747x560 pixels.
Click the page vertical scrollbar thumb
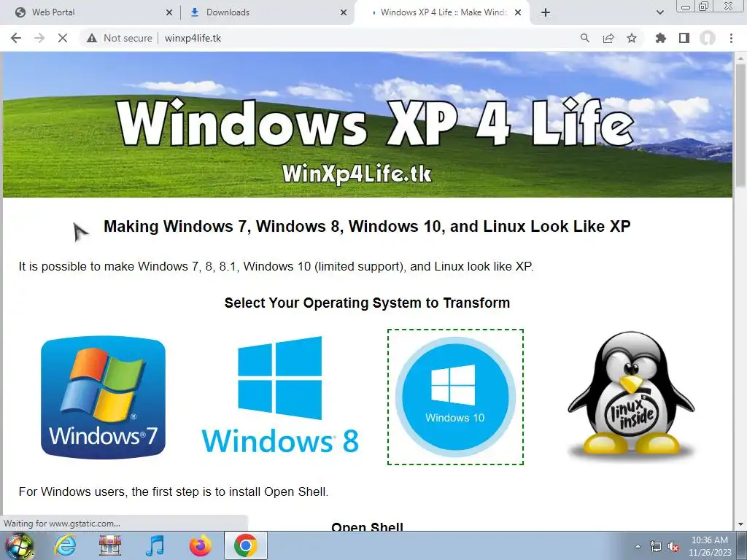[x=740, y=126]
